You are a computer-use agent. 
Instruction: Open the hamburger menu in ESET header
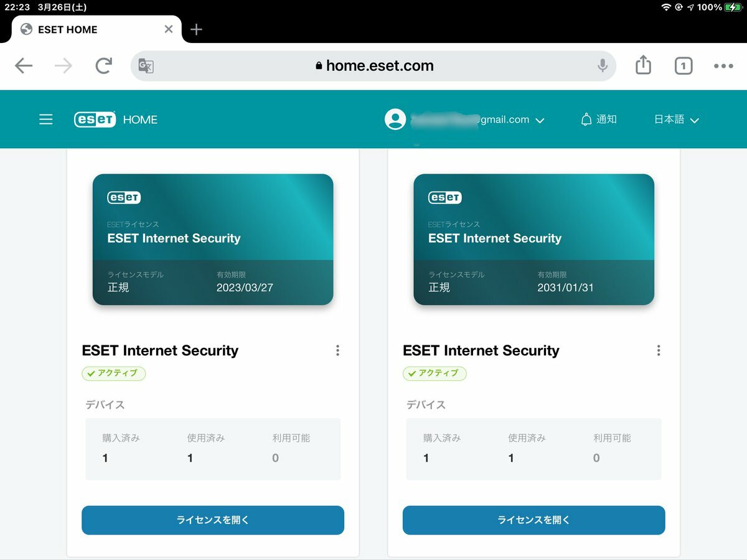pos(46,119)
